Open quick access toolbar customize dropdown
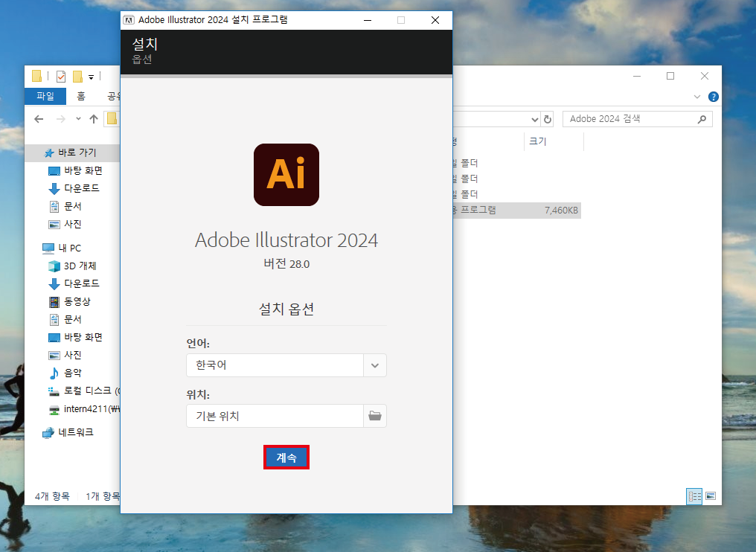This screenshot has height=552, width=756. point(91,77)
